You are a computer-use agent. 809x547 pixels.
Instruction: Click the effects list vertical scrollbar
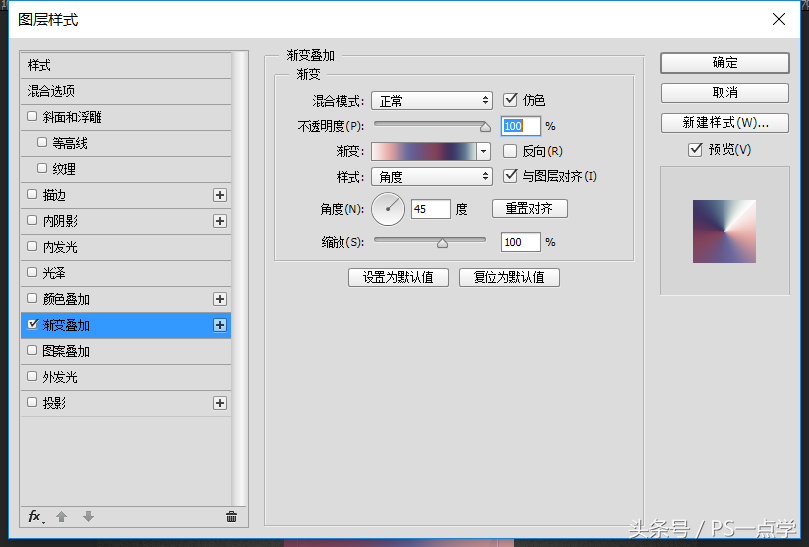[x=239, y=279]
